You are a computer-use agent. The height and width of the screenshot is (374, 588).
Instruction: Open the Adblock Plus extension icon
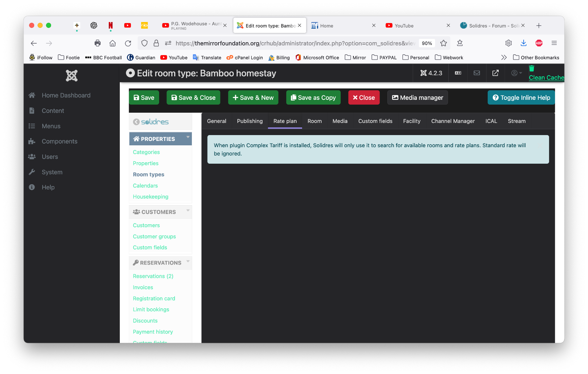pyautogui.click(x=539, y=43)
